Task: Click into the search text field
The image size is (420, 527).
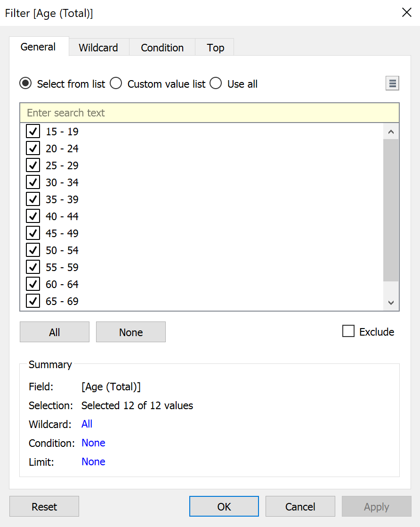Action: (210, 113)
